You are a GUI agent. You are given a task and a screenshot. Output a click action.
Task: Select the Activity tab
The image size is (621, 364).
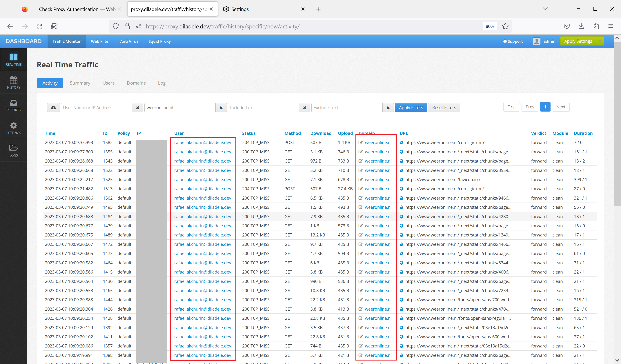50,83
